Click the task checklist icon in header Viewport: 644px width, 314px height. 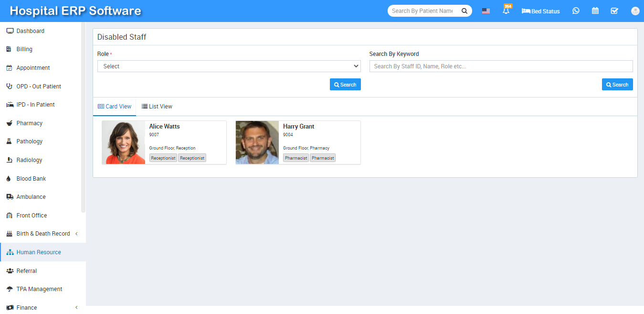click(x=614, y=11)
